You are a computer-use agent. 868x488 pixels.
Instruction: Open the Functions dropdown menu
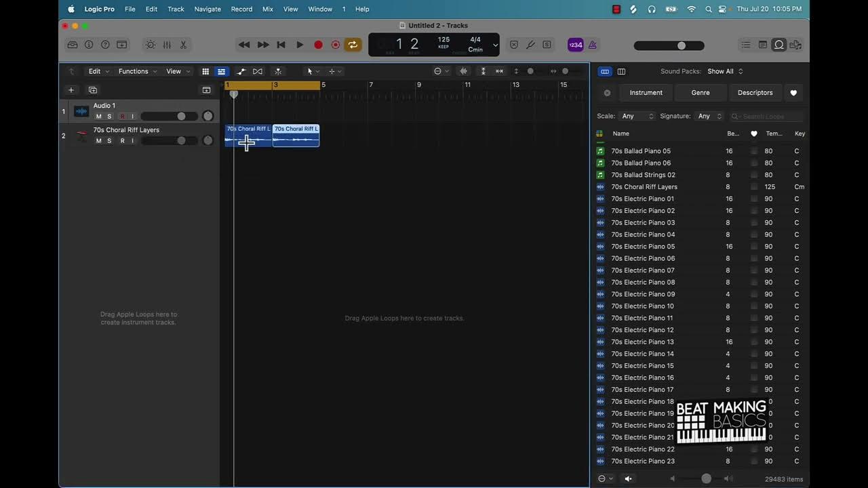click(138, 71)
